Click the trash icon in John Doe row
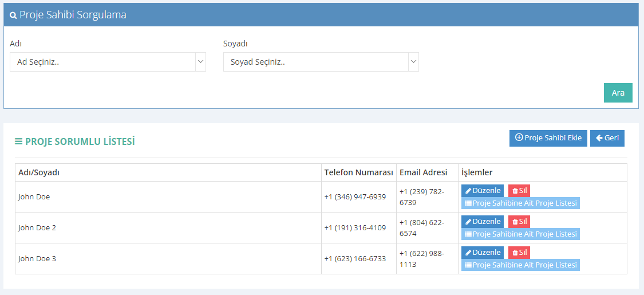This screenshot has height=295, width=644. (515, 191)
